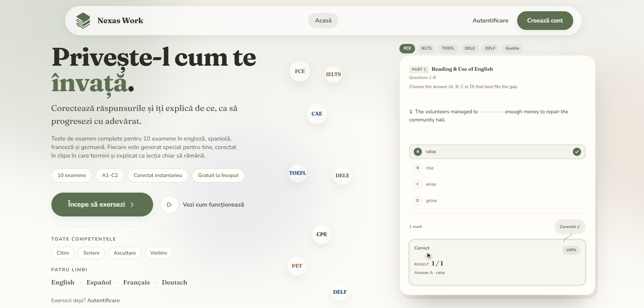Click the 'RESULT 1/1' score text
Screen dimensions: 644x308
click(429, 263)
